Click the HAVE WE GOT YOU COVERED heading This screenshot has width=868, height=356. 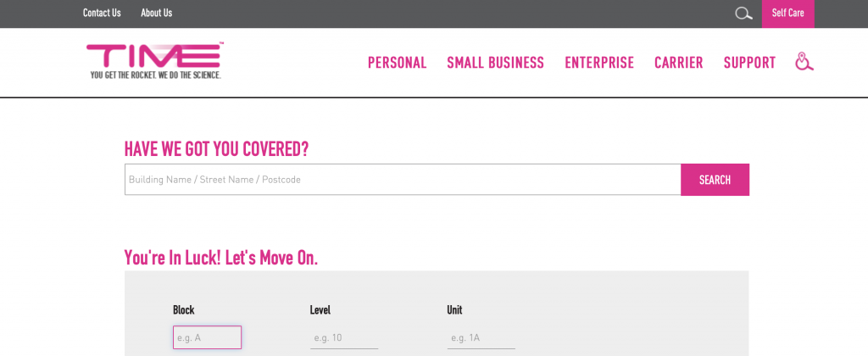click(216, 149)
